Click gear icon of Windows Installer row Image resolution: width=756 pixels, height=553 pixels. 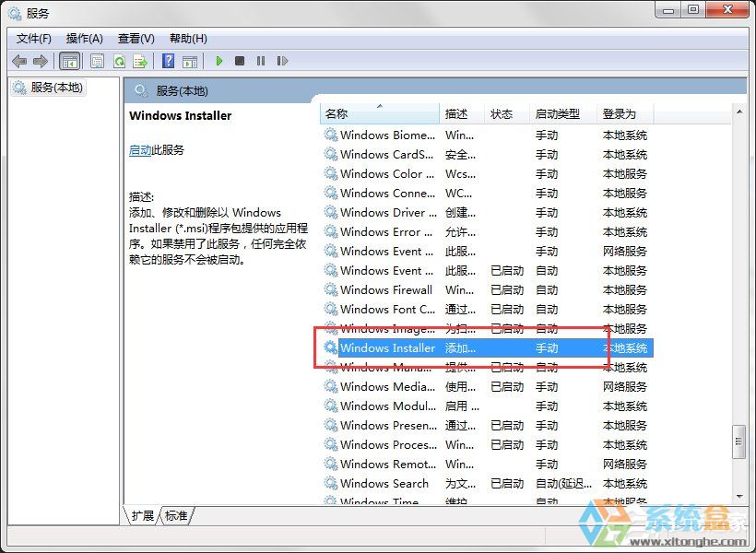tap(331, 347)
